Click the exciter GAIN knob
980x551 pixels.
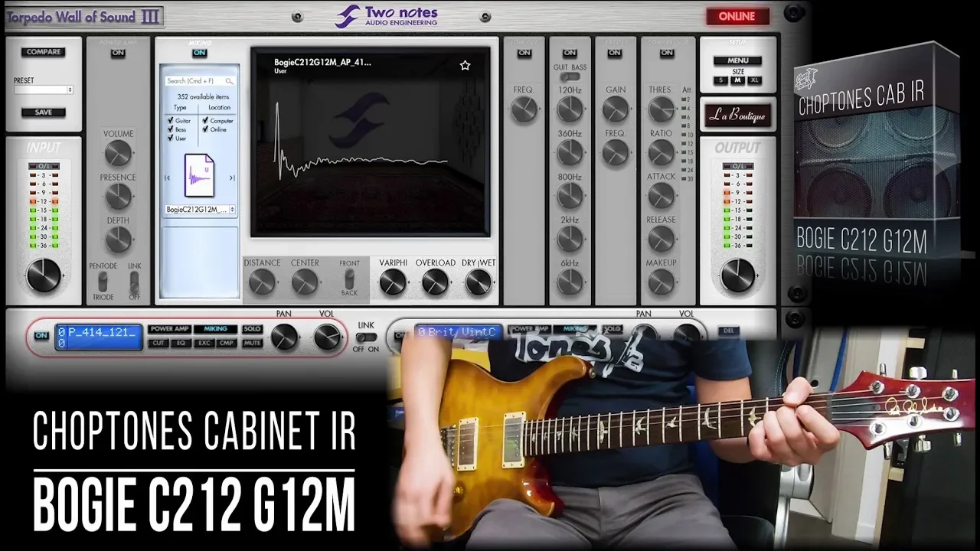pyautogui.click(x=615, y=109)
